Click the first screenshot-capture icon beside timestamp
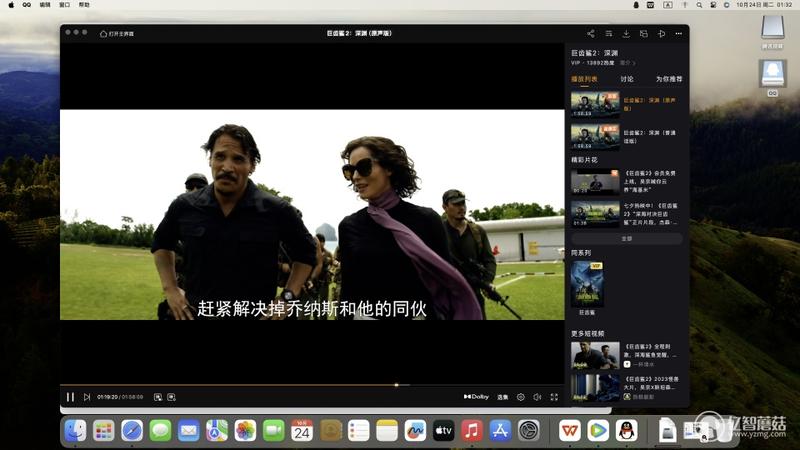 158,397
